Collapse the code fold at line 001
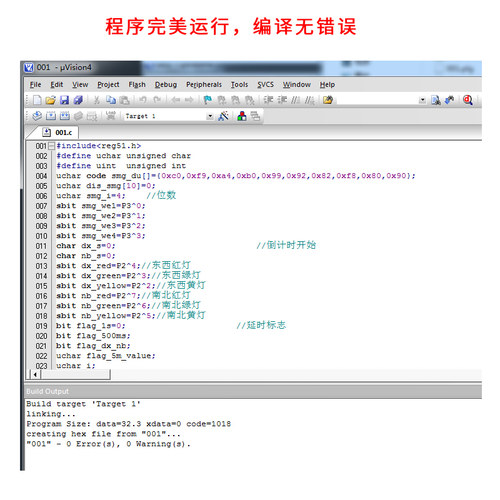Viewport: 500px width, 500px height. click(x=51, y=146)
